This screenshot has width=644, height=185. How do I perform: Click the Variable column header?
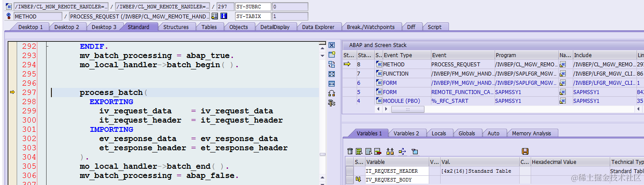tap(397, 162)
